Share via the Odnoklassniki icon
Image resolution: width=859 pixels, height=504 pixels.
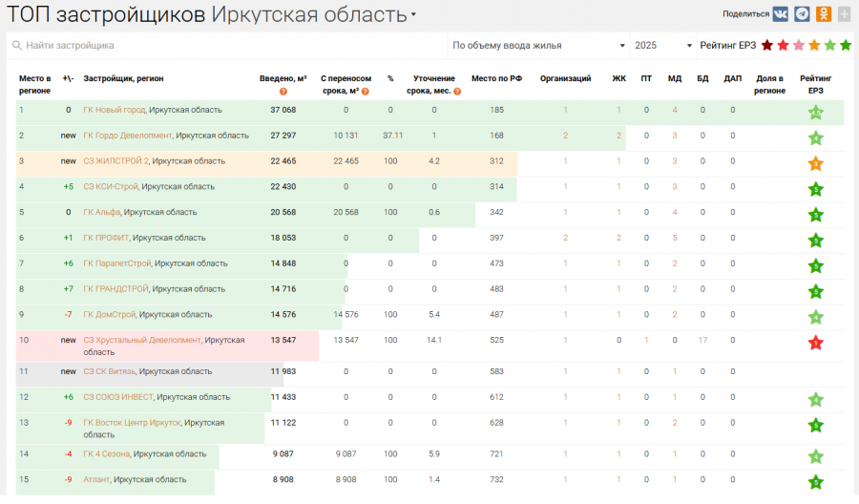(824, 13)
